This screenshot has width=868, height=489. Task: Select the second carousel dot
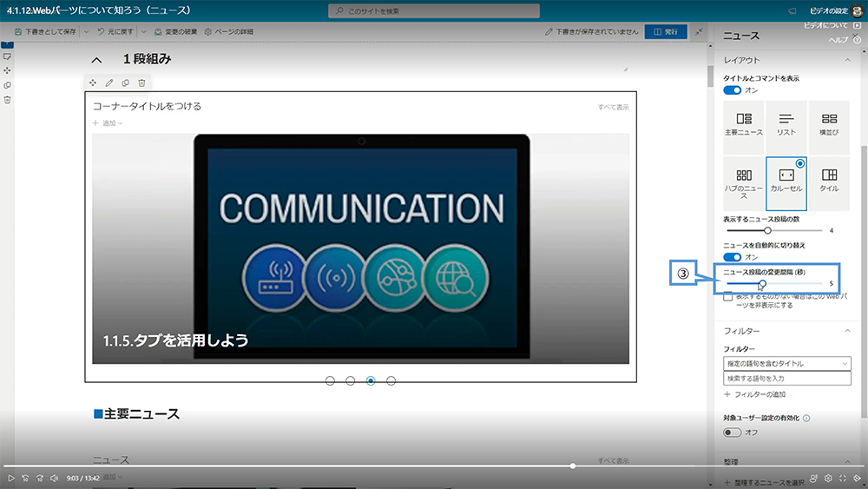351,381
